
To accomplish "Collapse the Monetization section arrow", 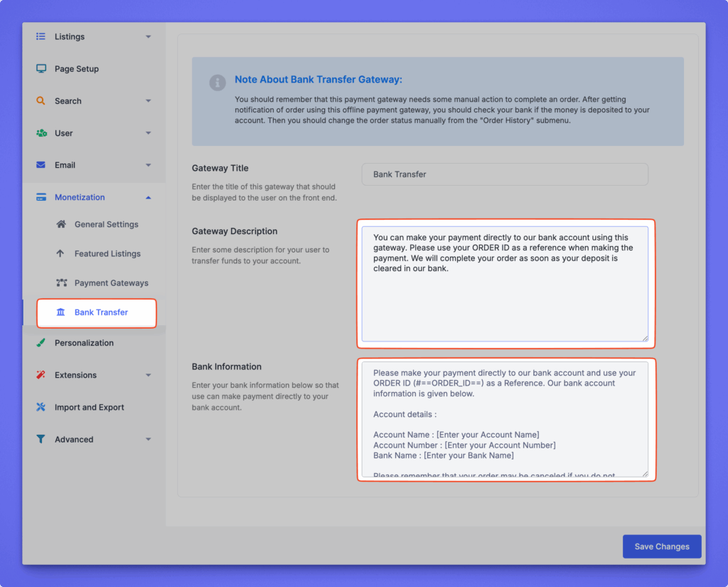I will pos(148,198).
